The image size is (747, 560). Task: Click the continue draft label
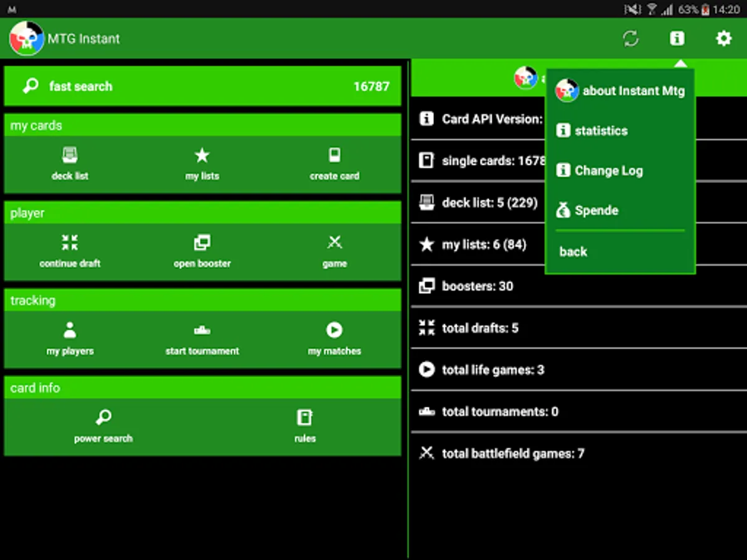(70, 264)
